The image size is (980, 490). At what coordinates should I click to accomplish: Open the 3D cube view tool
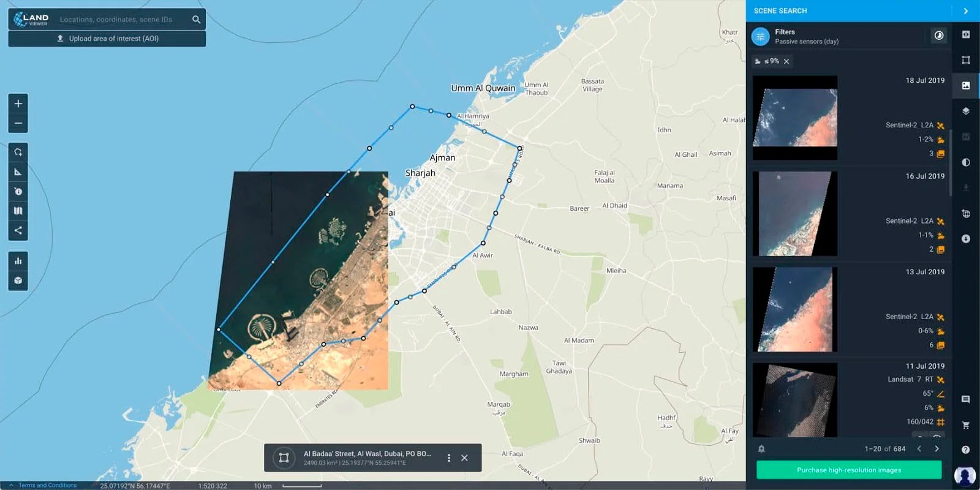tap(18, 281)
